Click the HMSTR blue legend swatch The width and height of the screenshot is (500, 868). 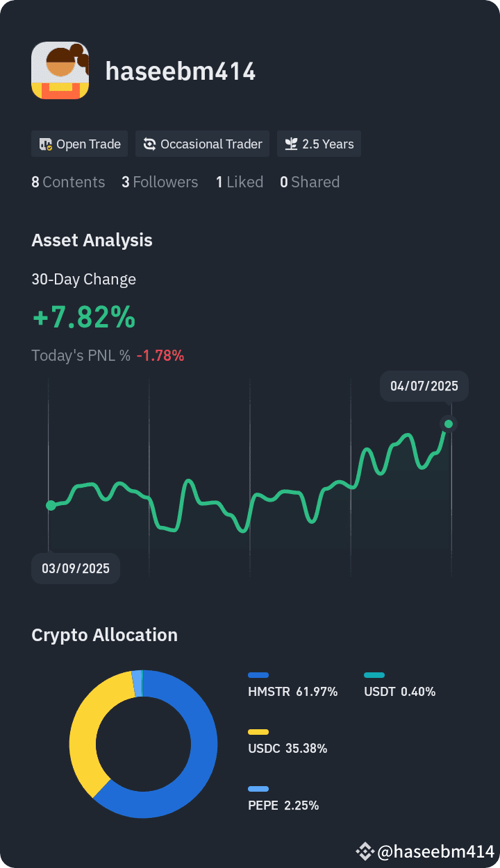pos(258,675)
